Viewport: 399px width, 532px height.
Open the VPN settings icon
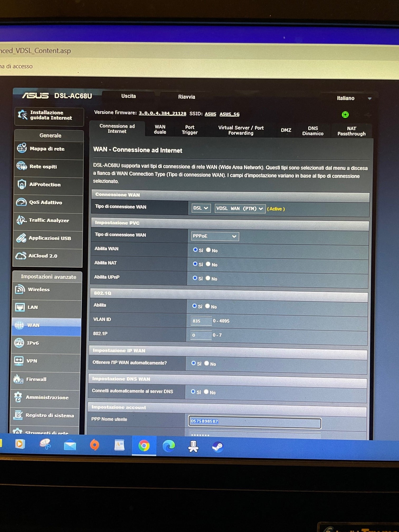[x=18, y=361]
